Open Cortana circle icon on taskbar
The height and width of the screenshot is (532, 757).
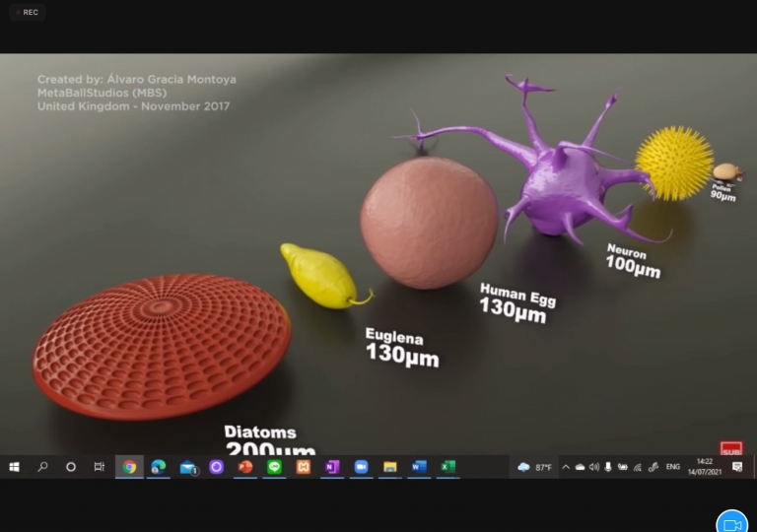[71, 467]
